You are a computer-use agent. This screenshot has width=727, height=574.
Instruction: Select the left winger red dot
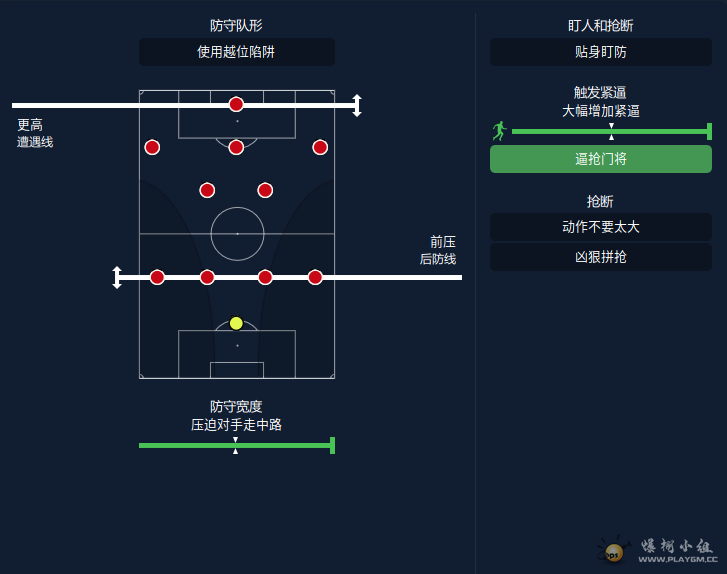(152, 147)
